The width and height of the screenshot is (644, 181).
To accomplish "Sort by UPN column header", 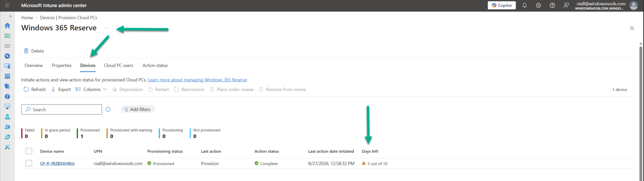I will [98, 151].
